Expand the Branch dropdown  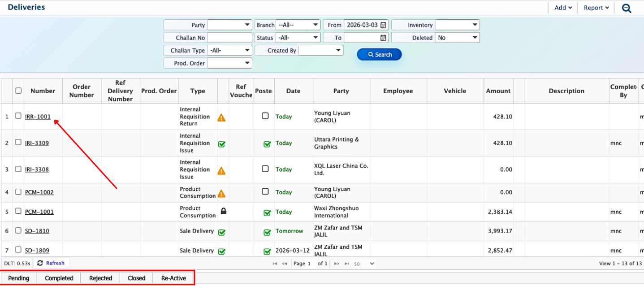[x=298, y=25]
